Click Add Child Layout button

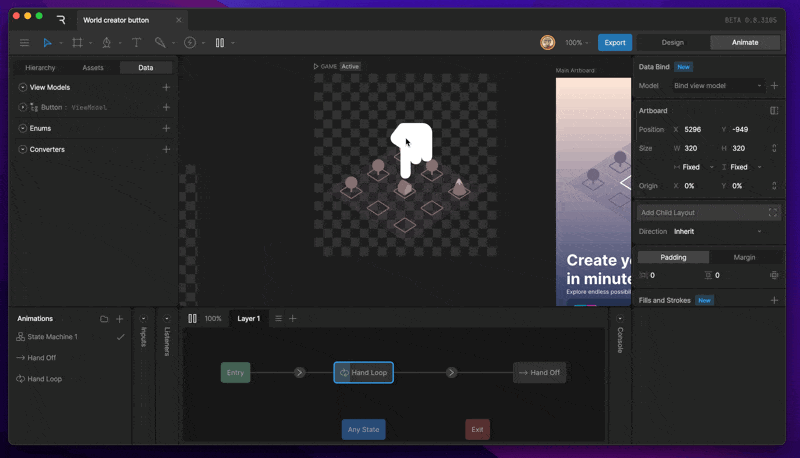point(708,213)
